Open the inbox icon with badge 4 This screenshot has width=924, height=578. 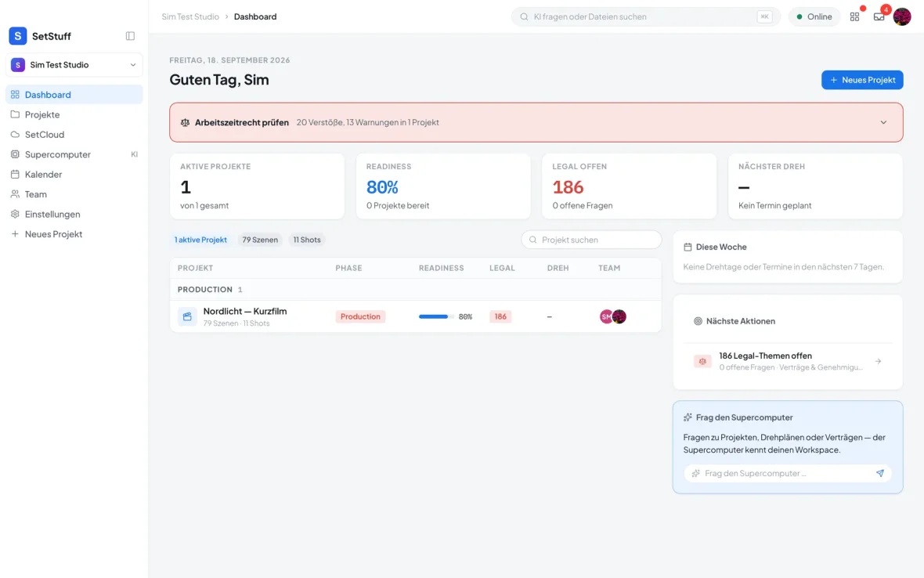tap(879, 16)
